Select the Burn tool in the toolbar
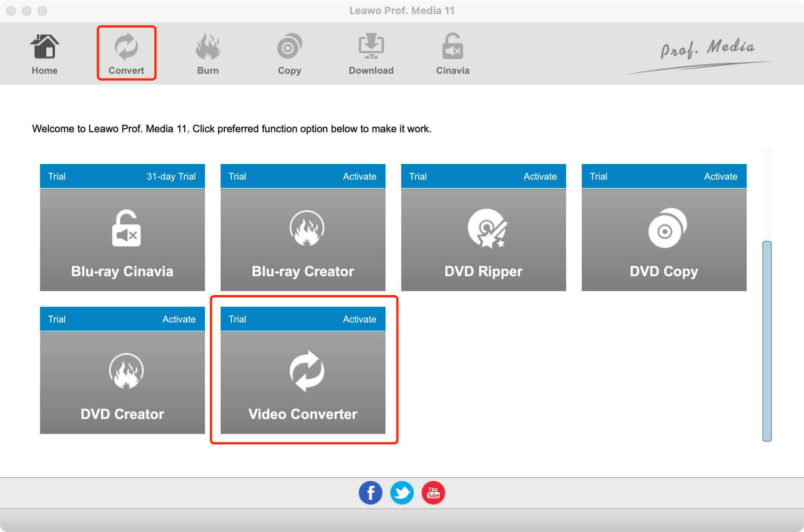Viewport: 804px width, 532px height. (208, 52)
